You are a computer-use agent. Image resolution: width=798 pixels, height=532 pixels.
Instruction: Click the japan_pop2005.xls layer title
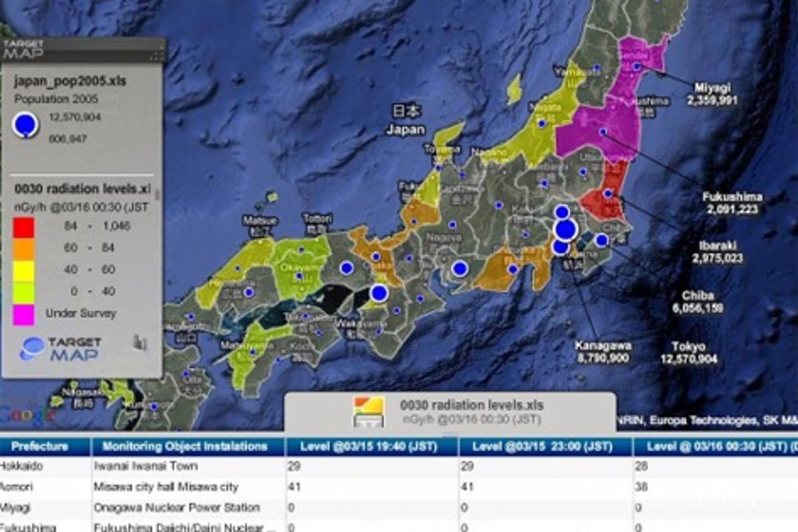click(x=70, y=82)
